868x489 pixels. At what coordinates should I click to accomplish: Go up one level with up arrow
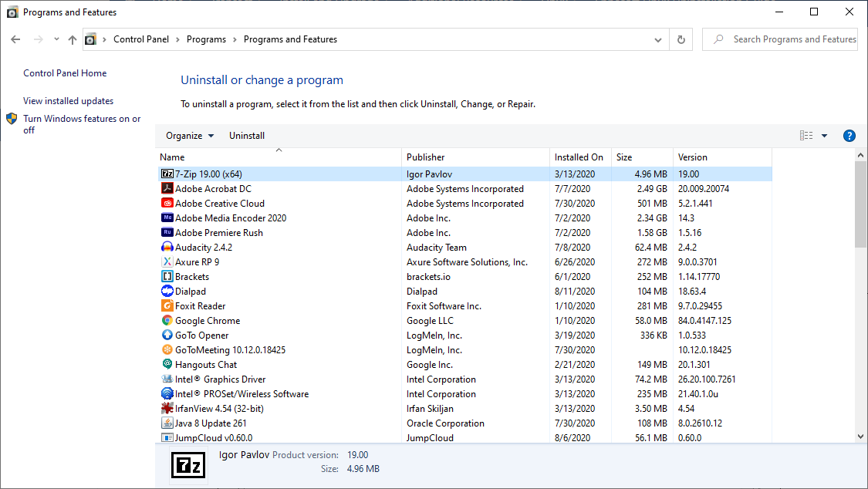pyautogui.click(x=73, y=39)
